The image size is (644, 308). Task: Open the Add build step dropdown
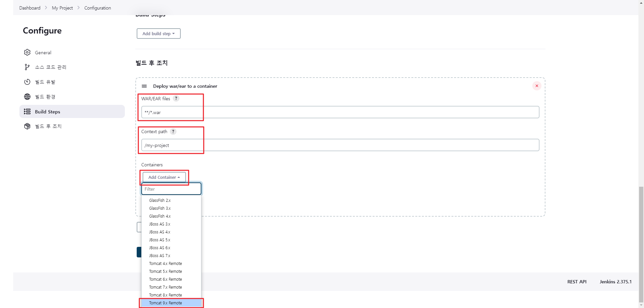click(x=159, y=34)
